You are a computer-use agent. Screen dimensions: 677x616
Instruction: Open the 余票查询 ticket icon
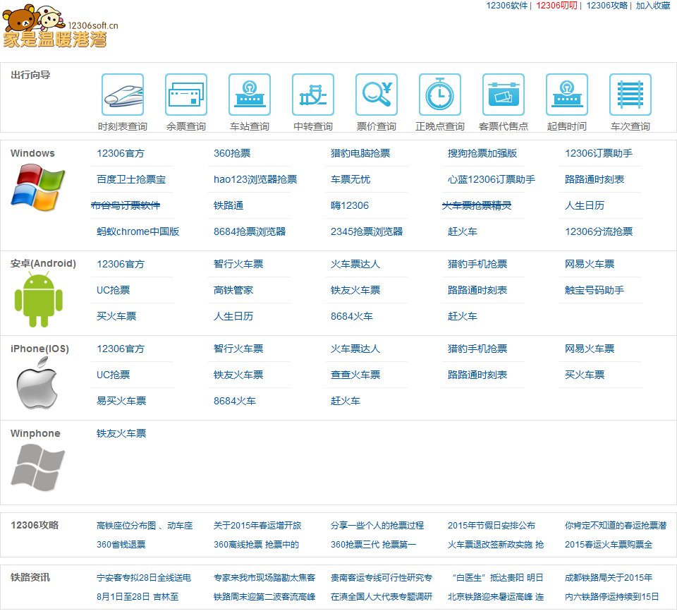tap(186, 95)
